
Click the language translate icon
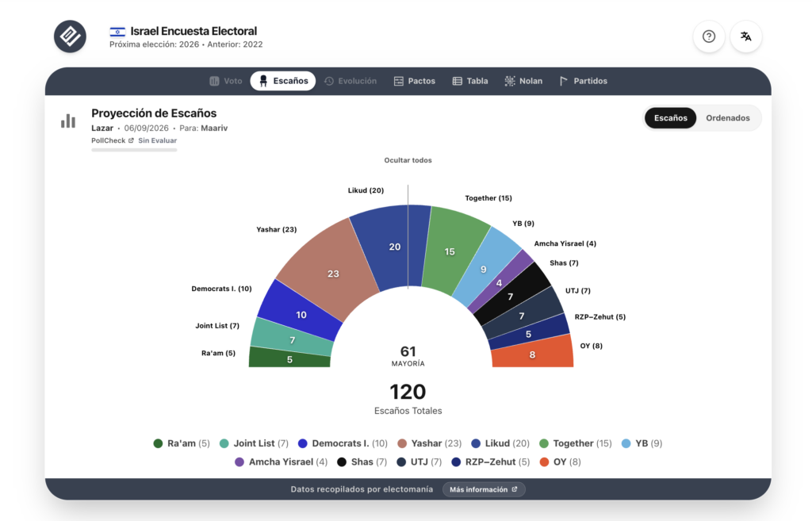(x=745, y=36)
